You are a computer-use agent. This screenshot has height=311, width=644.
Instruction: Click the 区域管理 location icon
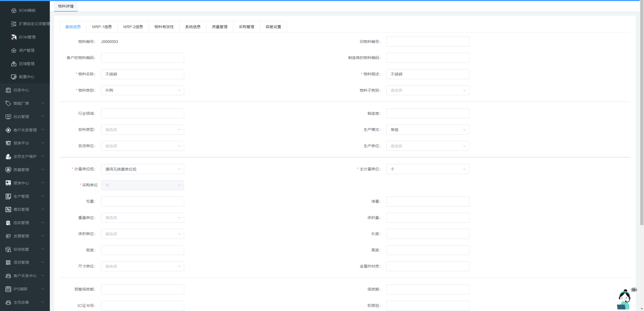point(14,64)
